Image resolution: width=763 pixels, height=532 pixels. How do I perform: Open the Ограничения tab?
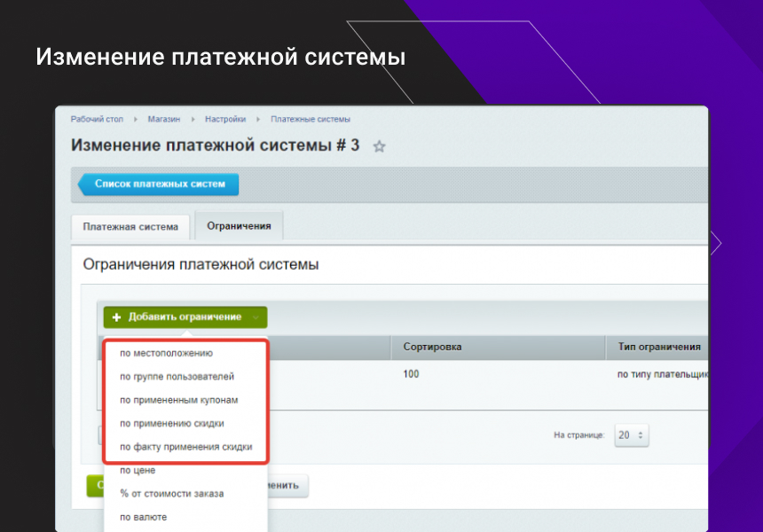click(239, 226)
